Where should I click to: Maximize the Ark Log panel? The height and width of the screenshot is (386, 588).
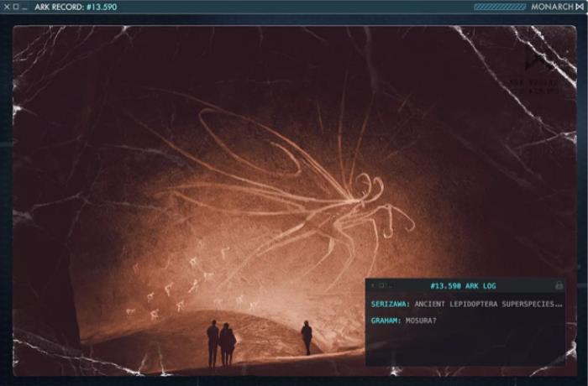(x=381, y=285)
